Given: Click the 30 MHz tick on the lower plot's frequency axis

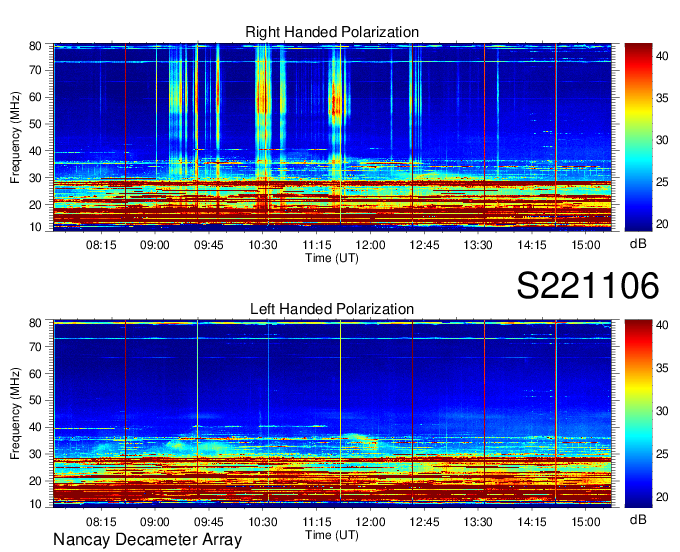Looking at the screenshot, I should click(35, 454).
